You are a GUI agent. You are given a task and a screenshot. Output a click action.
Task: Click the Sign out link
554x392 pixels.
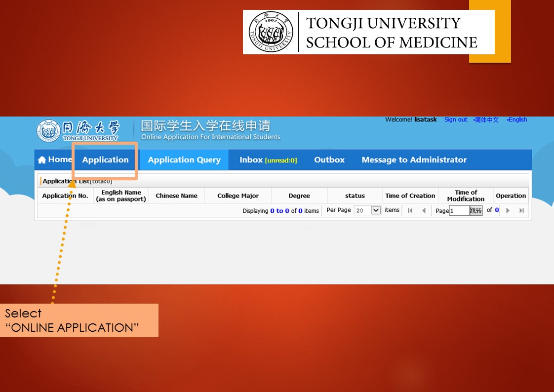click(456, 119)
